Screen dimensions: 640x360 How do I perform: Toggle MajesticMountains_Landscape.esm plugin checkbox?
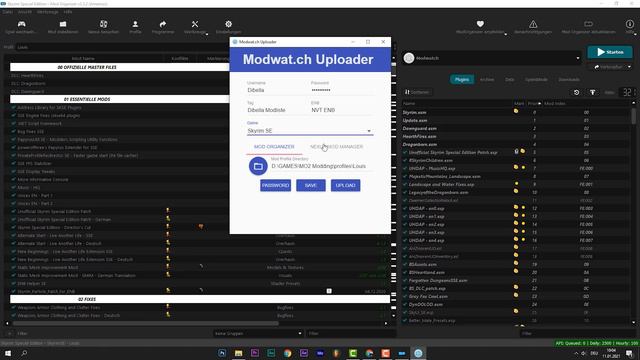click(405, 177)
